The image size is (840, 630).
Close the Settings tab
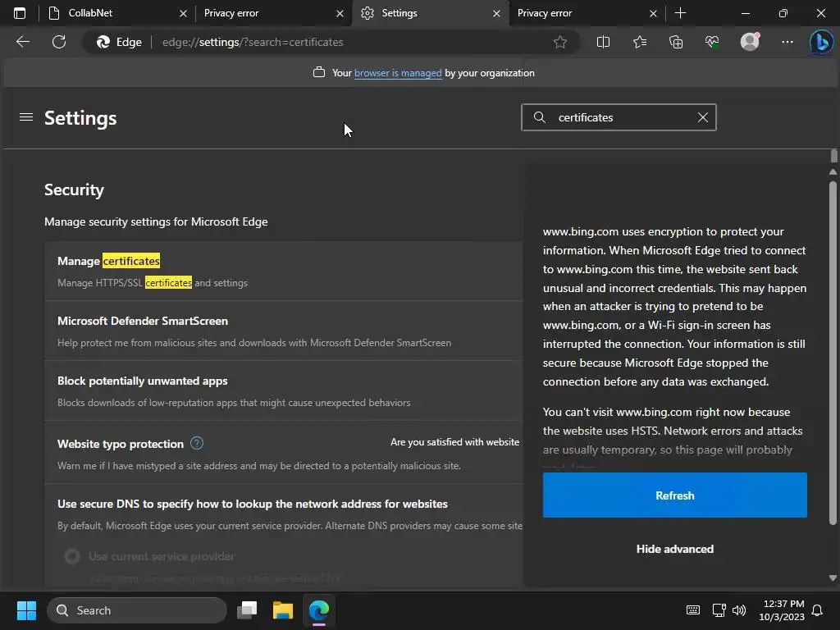click(496, 13)
